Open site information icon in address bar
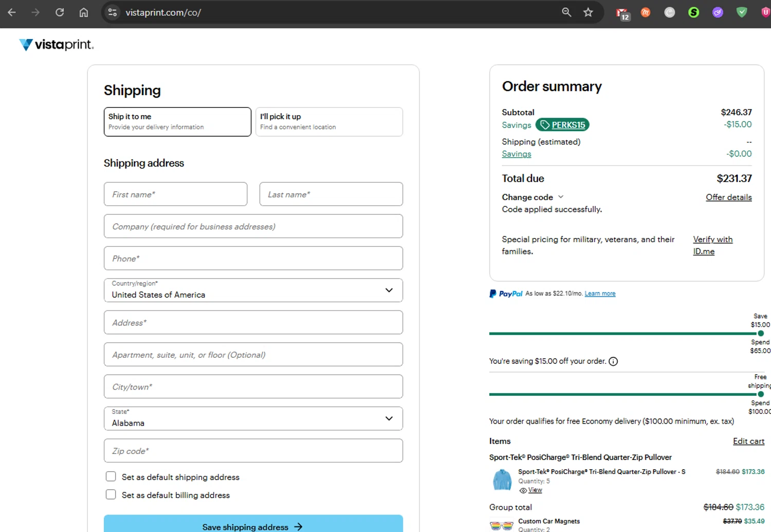 tap(113, 12)
